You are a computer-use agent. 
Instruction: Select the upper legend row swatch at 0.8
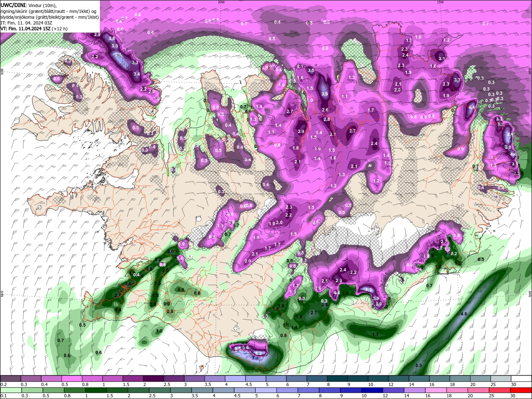[x=92, y=379]
